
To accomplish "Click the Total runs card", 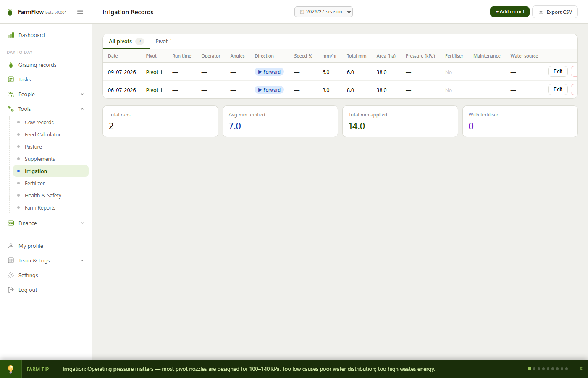I will pos(160,121).
